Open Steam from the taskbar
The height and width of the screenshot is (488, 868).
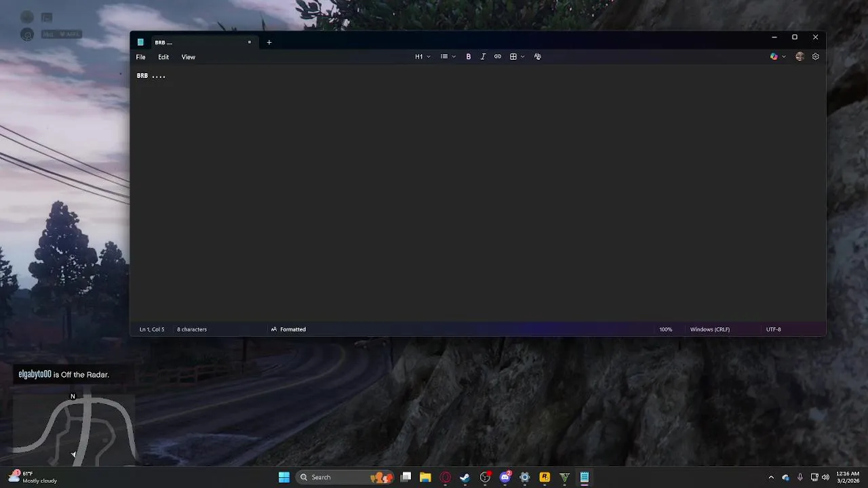[x=465, y=477]
